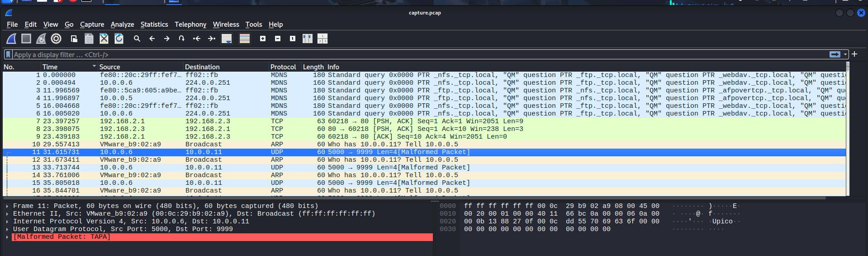Screen dimensions: 868x256
Task: Click the display filter input field
Action: [x=407, y=54]
